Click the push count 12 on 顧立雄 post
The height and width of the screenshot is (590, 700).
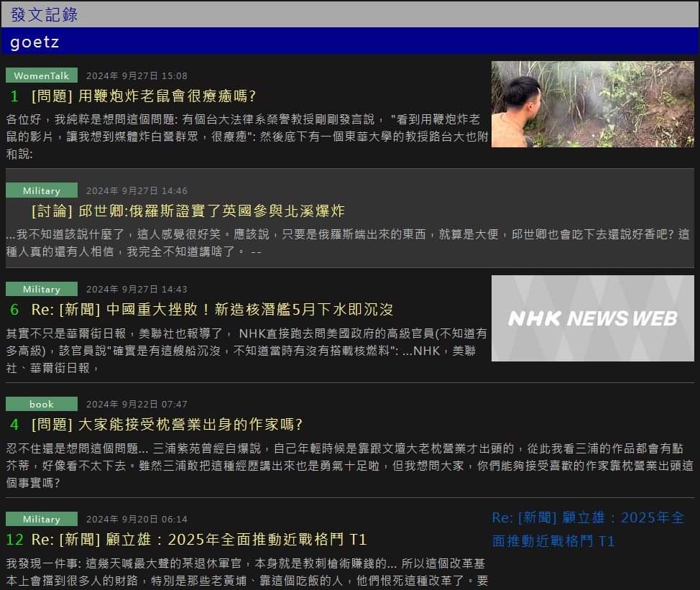(x=15, y=539)
